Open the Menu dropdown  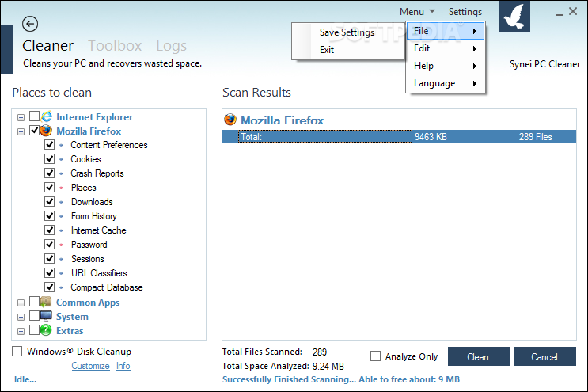tap(417, 12)
